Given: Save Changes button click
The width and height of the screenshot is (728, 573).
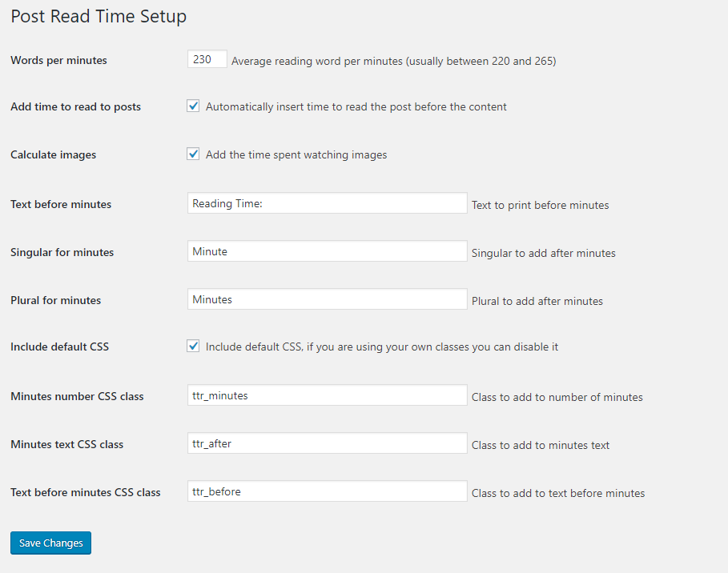Looking at the screenshot, I should click(x=50, y=543).
